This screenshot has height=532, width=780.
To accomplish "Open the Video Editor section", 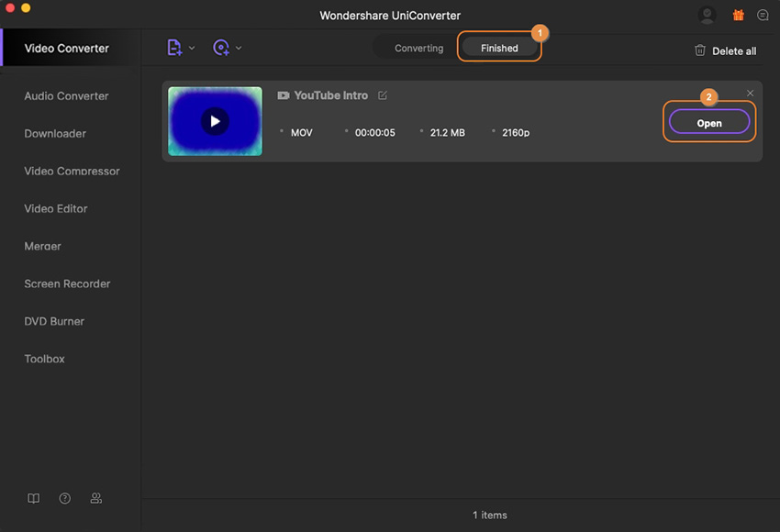I will point(56,208).
